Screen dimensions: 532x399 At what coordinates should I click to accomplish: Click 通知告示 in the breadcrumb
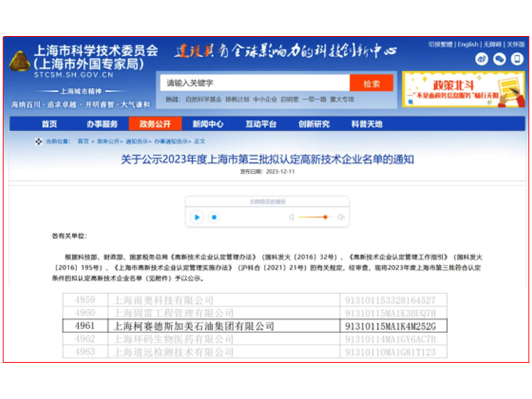click(x=137, y=142)
